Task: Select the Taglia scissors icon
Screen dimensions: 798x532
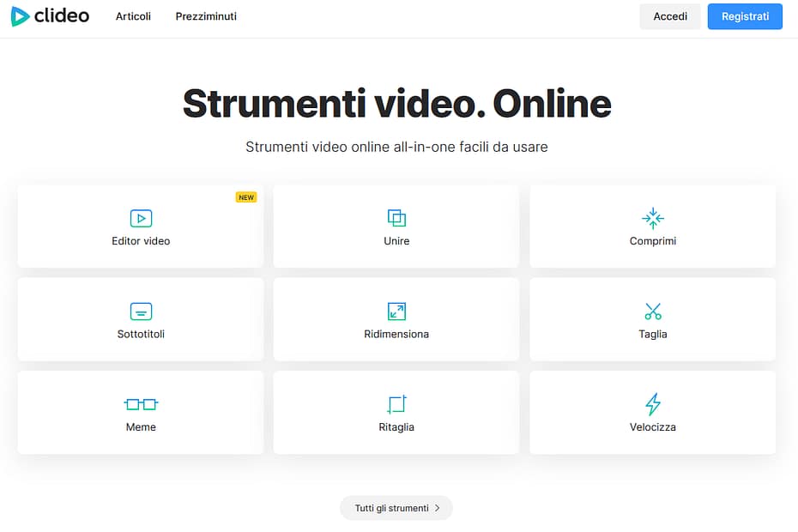Action: tap(653, 311)
